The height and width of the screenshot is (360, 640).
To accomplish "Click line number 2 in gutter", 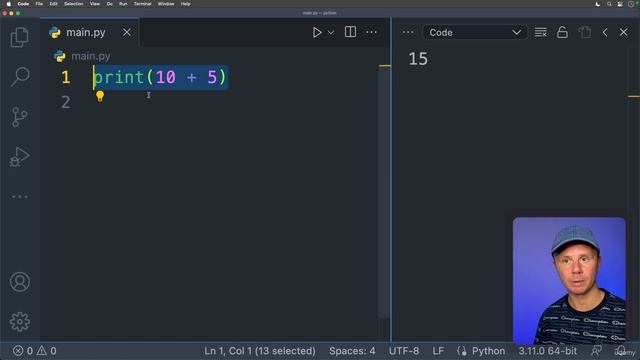I will tap(66, 102).
